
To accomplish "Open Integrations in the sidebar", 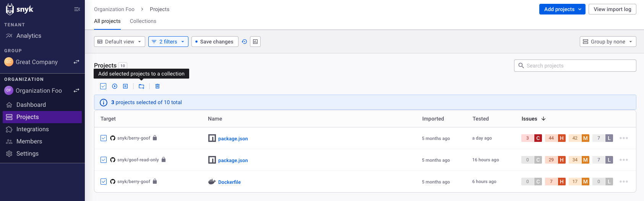I will (32, 129).
